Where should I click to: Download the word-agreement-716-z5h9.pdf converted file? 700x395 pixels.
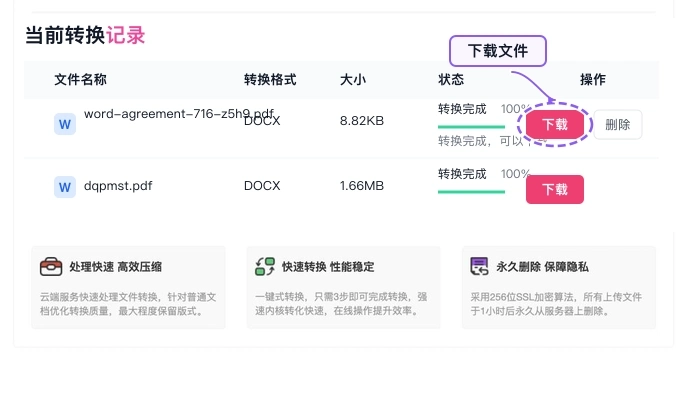(x=554, y=124)
